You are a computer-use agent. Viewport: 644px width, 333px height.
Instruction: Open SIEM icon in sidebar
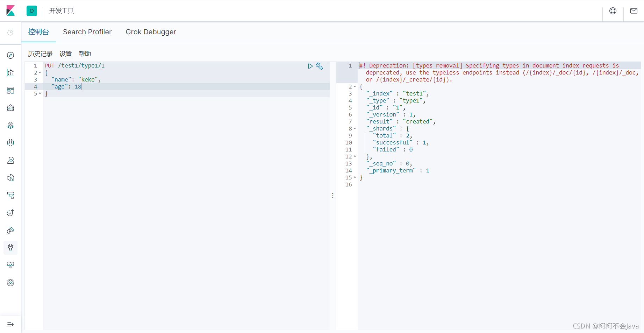(10, 230)
